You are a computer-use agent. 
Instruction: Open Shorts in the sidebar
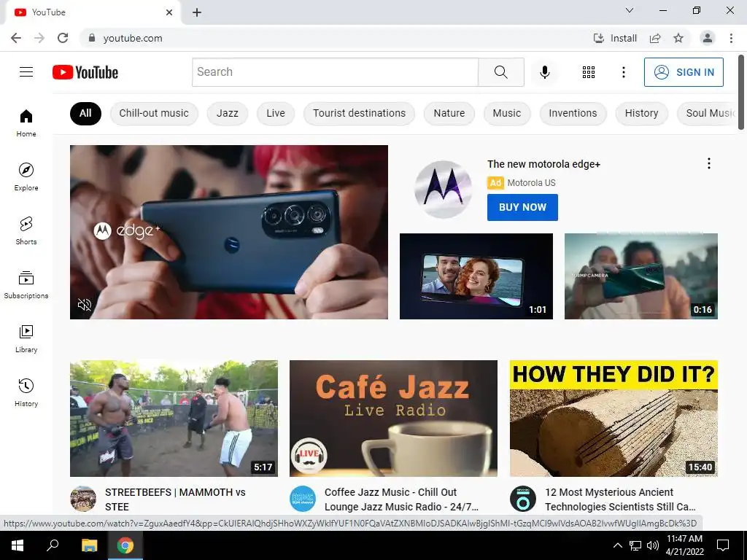tap(26, 230)
